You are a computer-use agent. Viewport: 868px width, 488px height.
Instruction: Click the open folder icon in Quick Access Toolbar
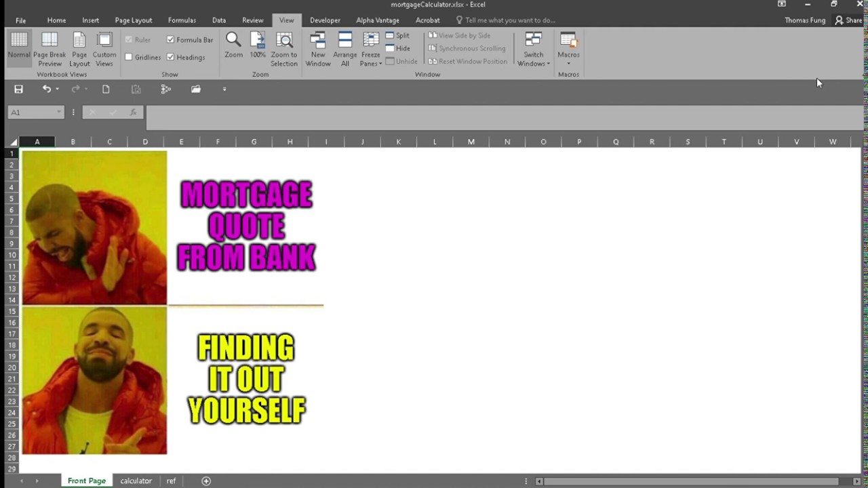click(196, 89)
